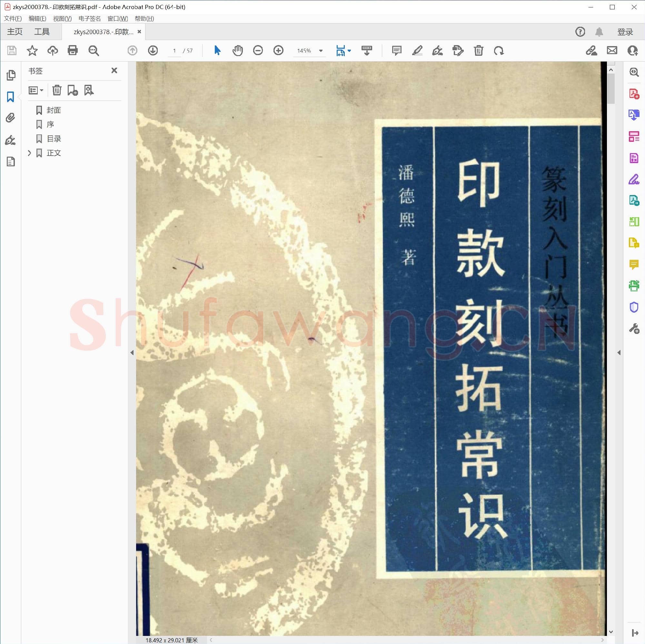Open the Create PDF tool
645x644 pixels.
click(633, 94)
